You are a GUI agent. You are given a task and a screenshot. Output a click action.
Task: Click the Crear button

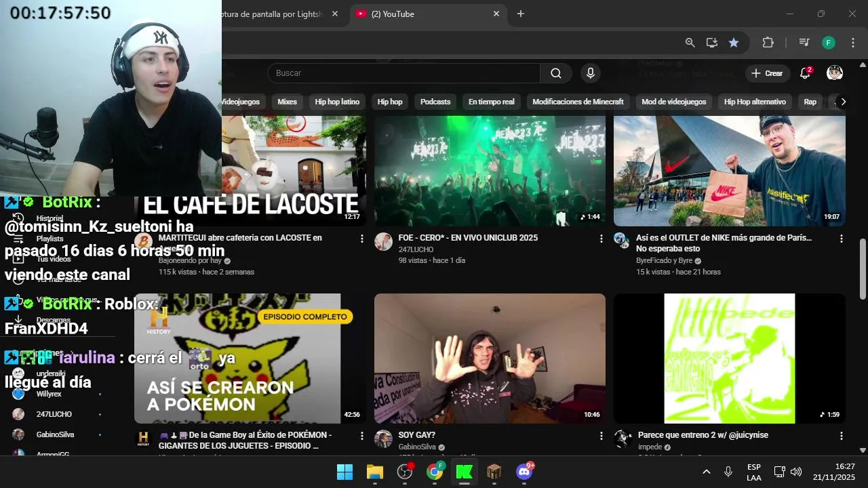point(767,73)
